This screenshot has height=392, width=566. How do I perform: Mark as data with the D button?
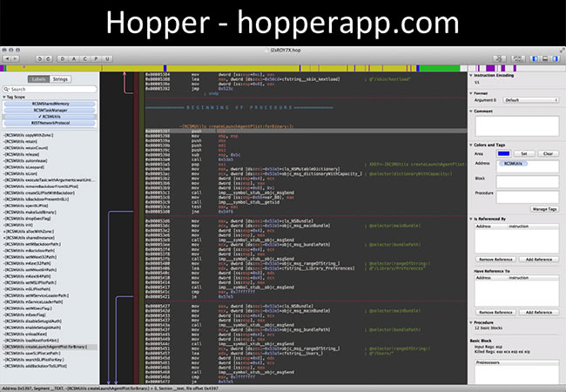pos(63,58)
